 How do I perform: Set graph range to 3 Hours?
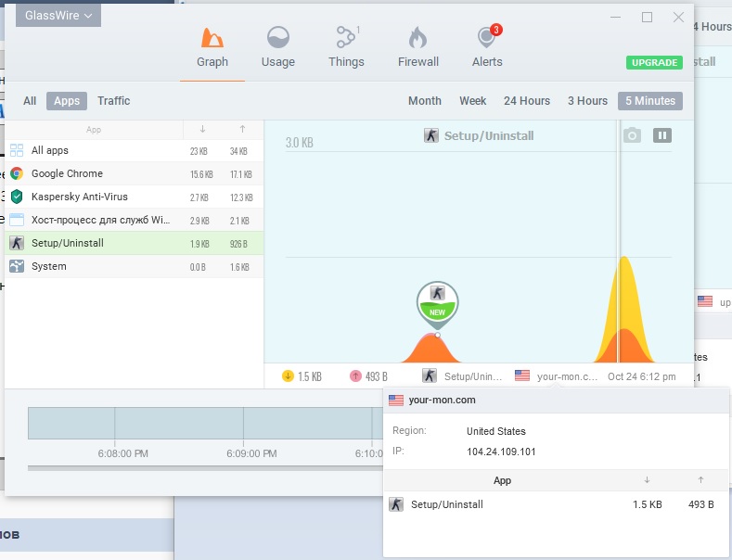point(588,101)
